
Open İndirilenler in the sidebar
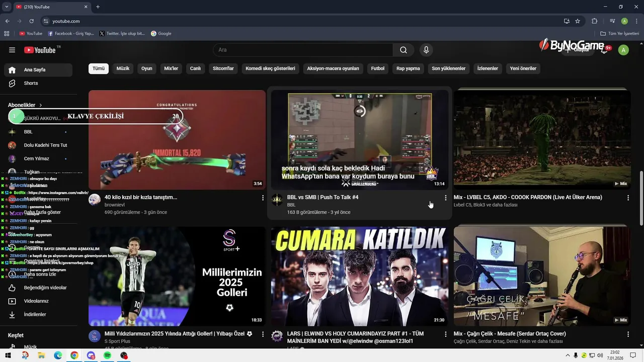click(x=38, y=314)
